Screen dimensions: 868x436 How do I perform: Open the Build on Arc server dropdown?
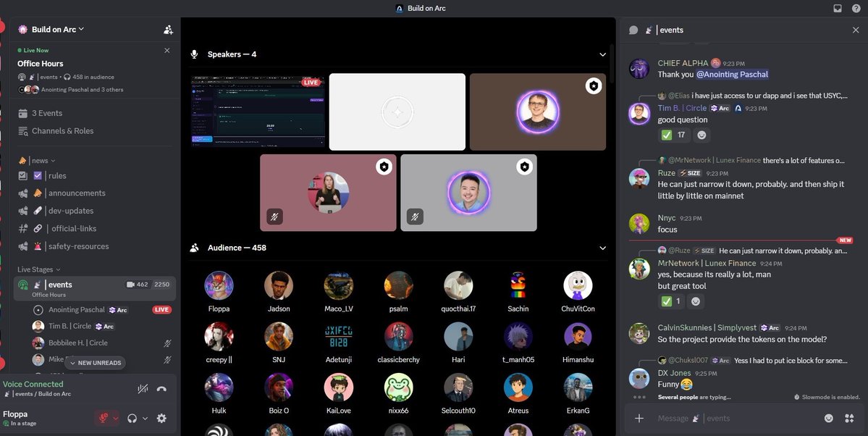point(58,30)
